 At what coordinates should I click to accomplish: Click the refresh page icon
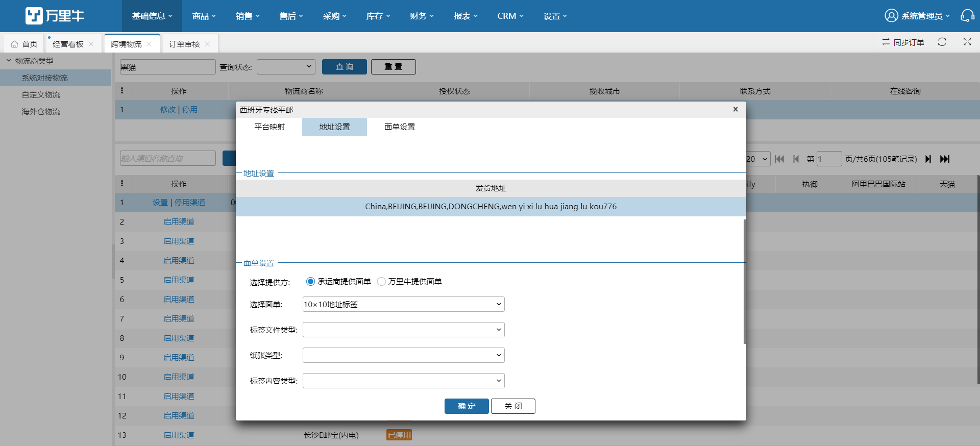click(942, 42)
